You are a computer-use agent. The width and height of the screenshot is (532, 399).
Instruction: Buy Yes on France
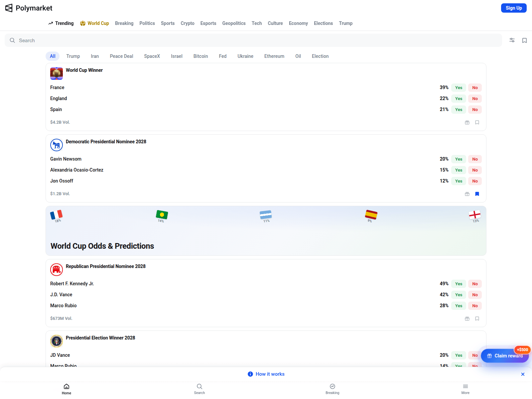459,88
